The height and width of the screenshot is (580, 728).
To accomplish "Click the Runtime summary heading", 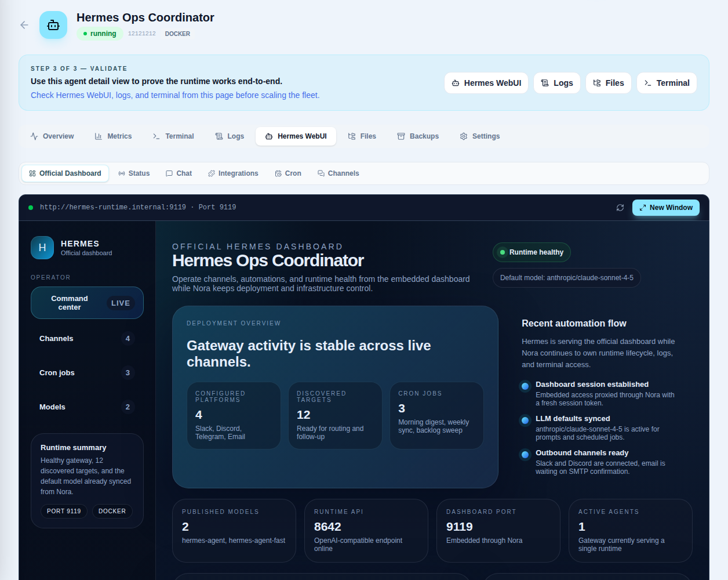I will [74, 448].
